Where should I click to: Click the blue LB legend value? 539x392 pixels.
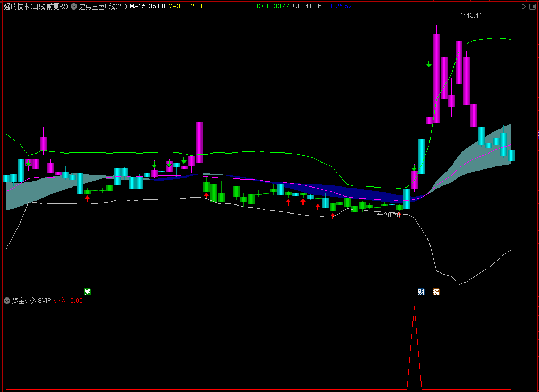(x=338, y=6)
